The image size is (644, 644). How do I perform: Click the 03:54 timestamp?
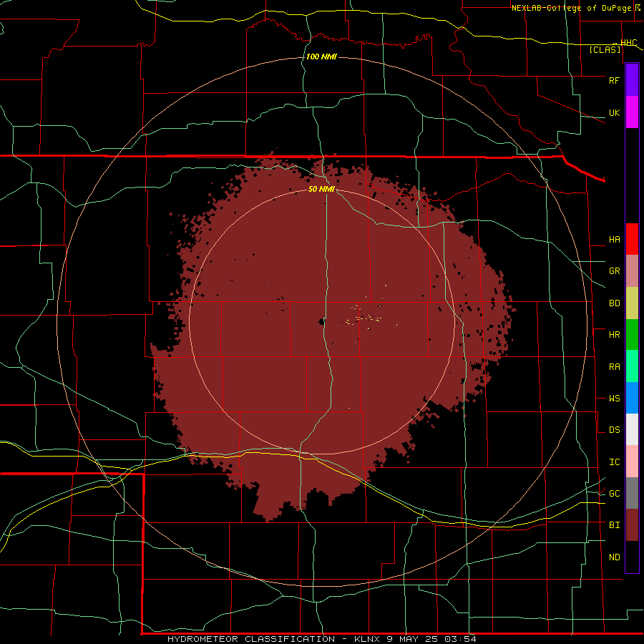click(x=460, y=639)
